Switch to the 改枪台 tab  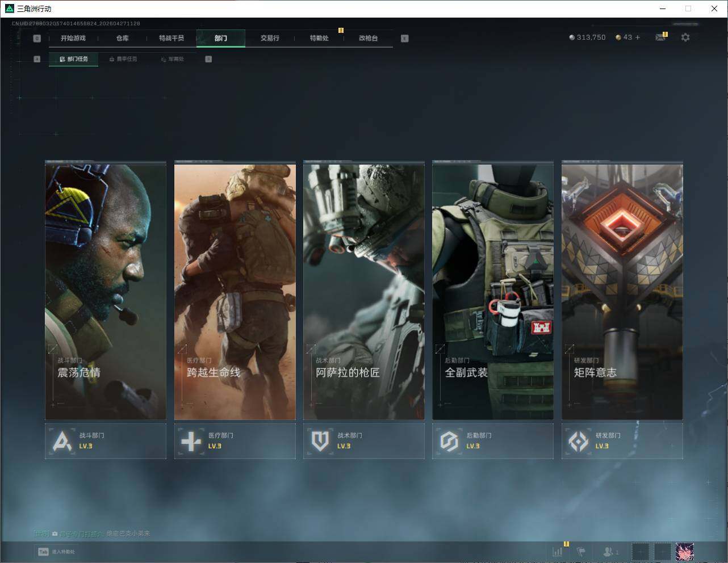point(368,38)
